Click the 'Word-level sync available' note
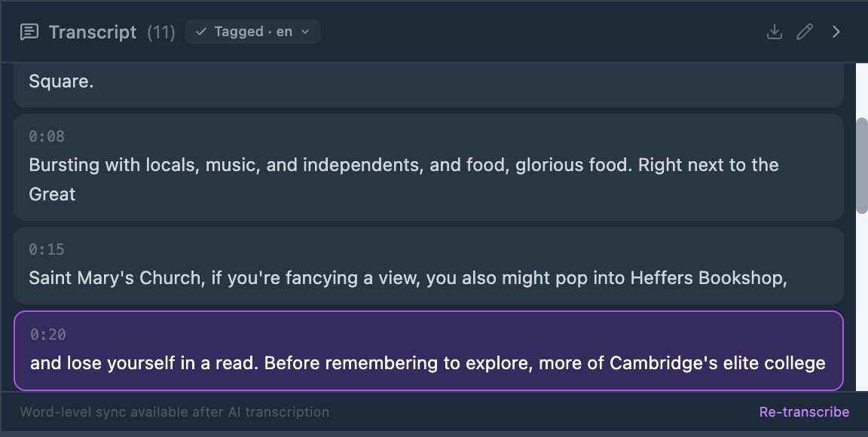The width and height of the screenshot is (868, 437). [x=174, y=412]
